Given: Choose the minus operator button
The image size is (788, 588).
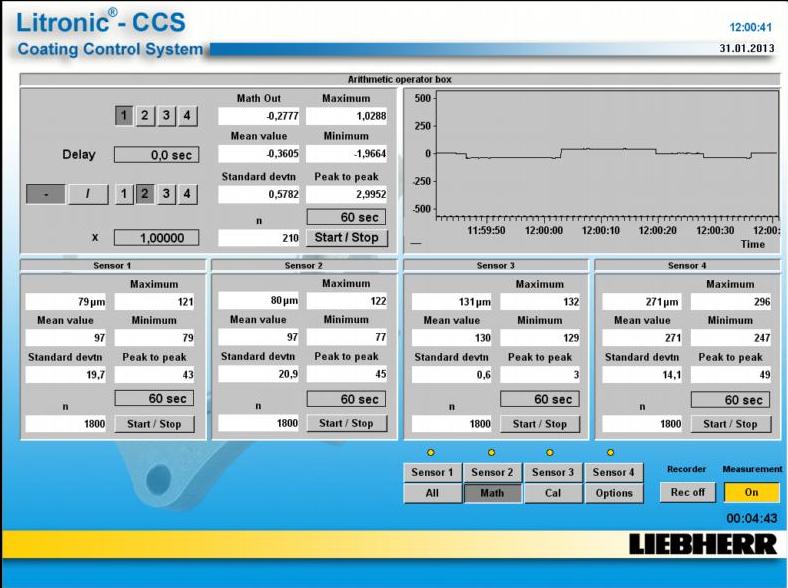Looking at the screenshot, I should coord(46,194).
